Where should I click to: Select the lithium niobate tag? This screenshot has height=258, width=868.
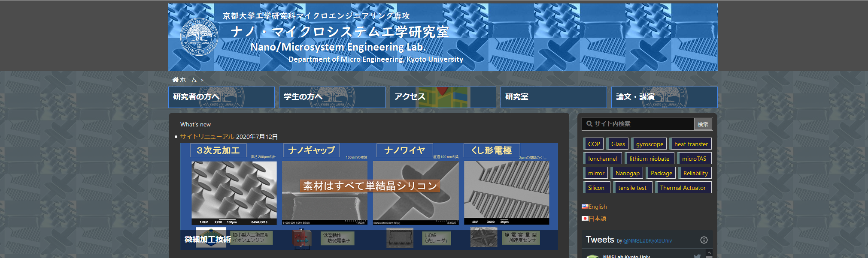tap(649, 159)
